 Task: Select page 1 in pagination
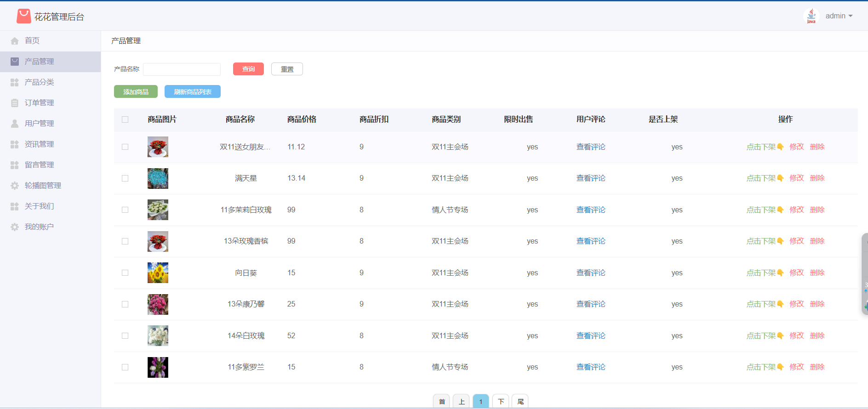[481, 401]
